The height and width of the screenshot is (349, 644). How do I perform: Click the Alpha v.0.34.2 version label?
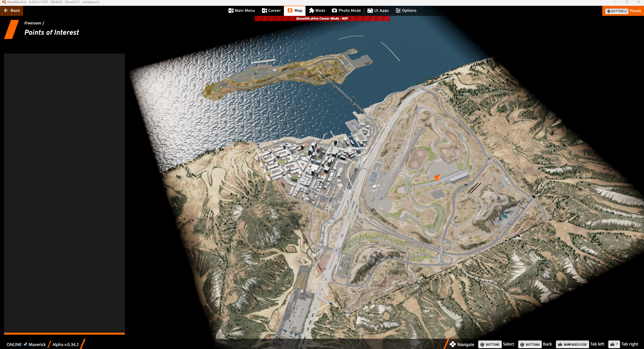tap(65, 344)
